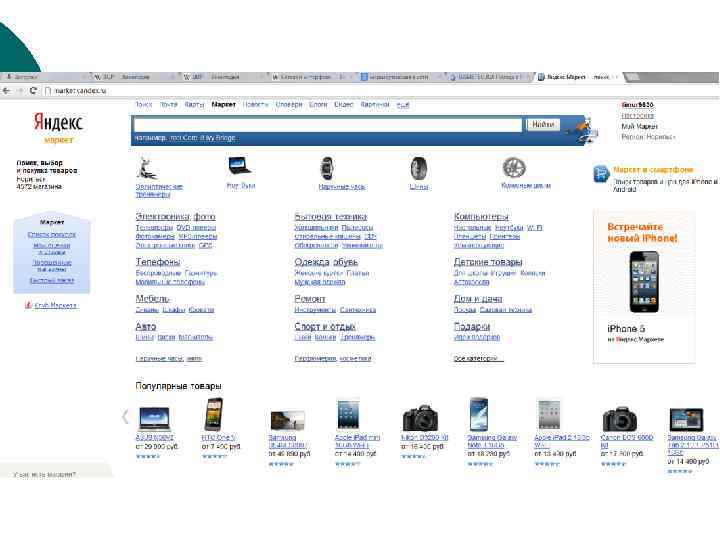
Task: Switch to the first browser tab
Action: pos(44,77)
